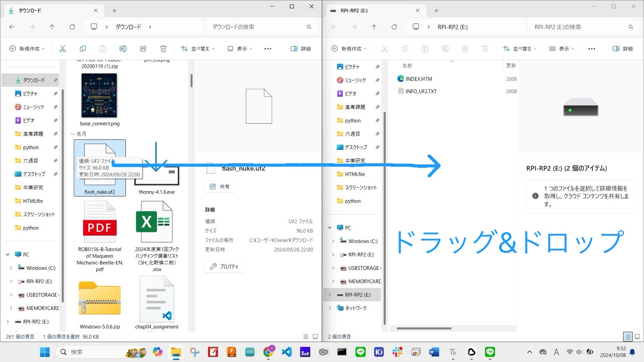Click the Rename icon in Downloads toolbar
Image resolution: width=644 pixels, height=362 pixels.
tap(123, 49)
